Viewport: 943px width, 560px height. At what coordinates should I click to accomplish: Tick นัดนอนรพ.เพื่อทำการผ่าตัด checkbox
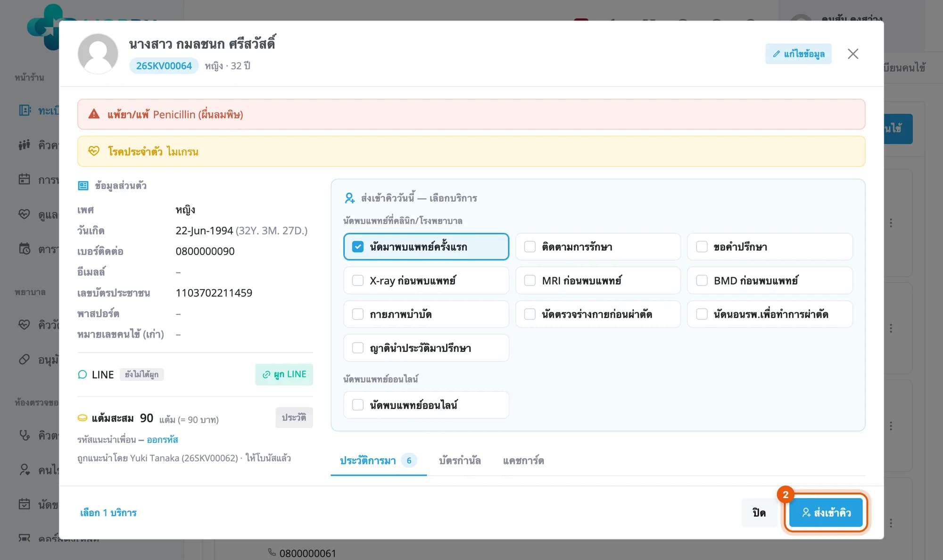[x=702, y=314]
